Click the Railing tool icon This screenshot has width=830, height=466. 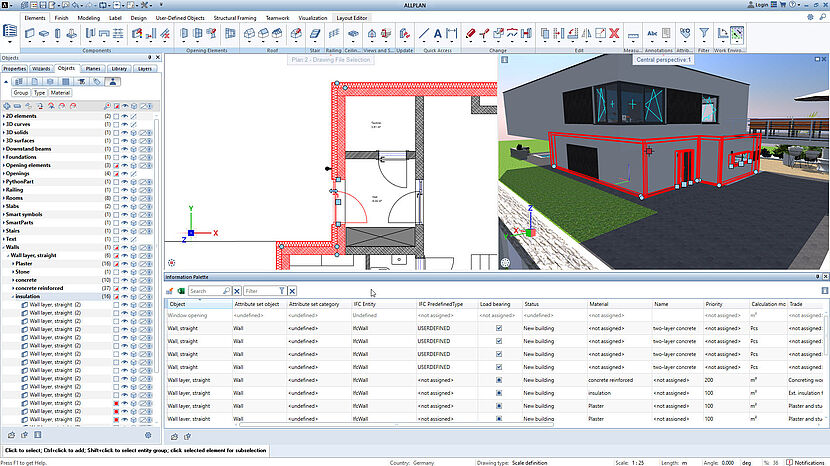(333, 34)
